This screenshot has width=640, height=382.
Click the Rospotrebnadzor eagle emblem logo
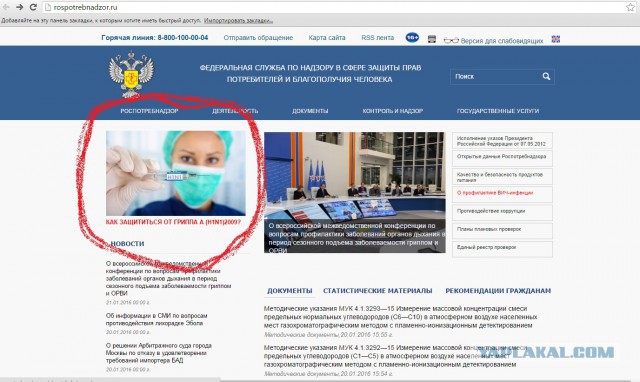point(131,74)
